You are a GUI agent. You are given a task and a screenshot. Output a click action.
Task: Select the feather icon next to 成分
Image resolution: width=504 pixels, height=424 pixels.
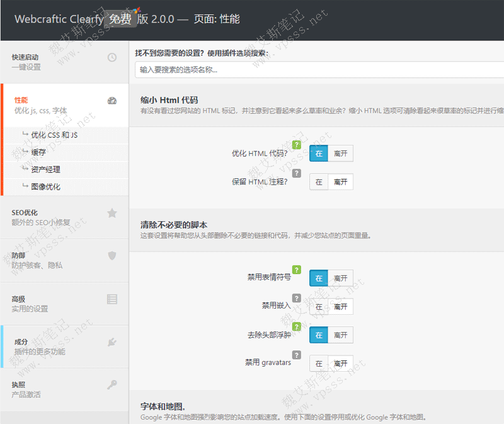[112, 341]
